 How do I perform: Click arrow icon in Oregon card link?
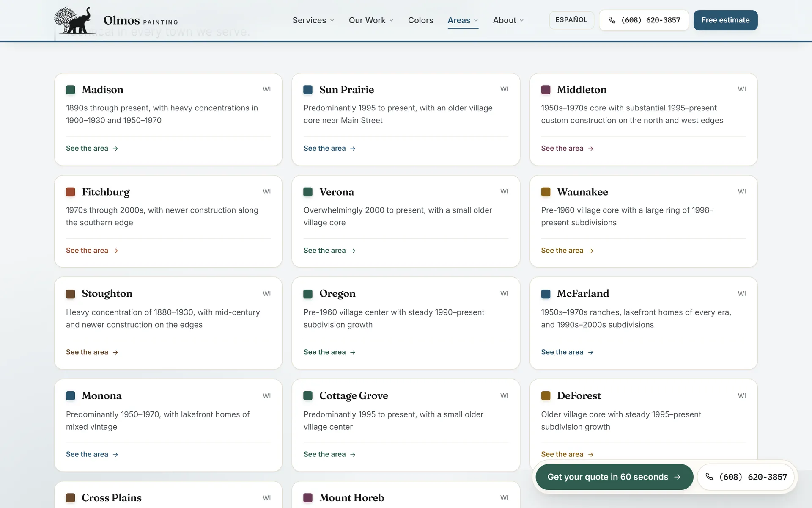[x=353, y=352]
